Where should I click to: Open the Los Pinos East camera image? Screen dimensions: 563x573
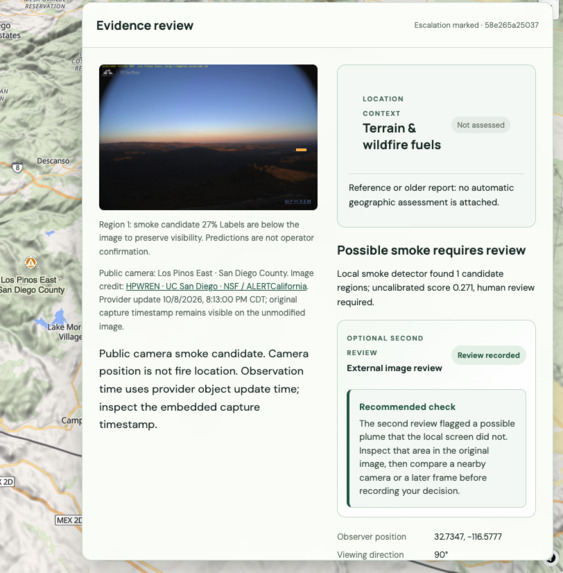pos(208,137)
